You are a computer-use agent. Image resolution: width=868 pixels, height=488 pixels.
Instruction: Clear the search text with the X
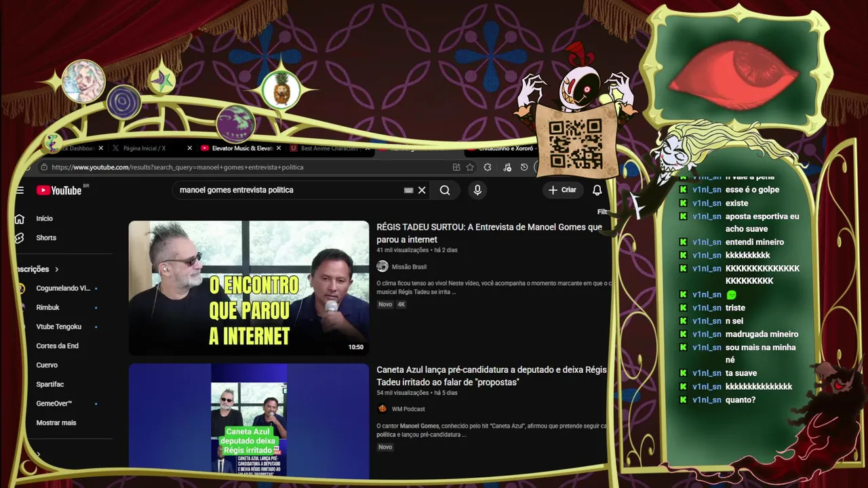pos(422,190)
